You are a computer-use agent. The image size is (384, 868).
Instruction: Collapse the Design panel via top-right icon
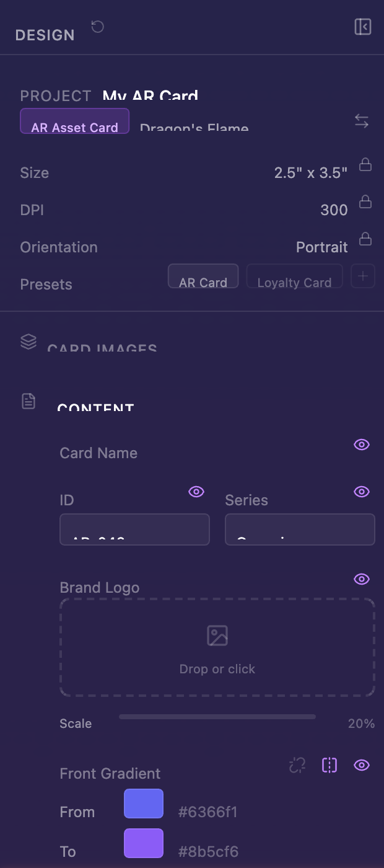coord(363,27)
